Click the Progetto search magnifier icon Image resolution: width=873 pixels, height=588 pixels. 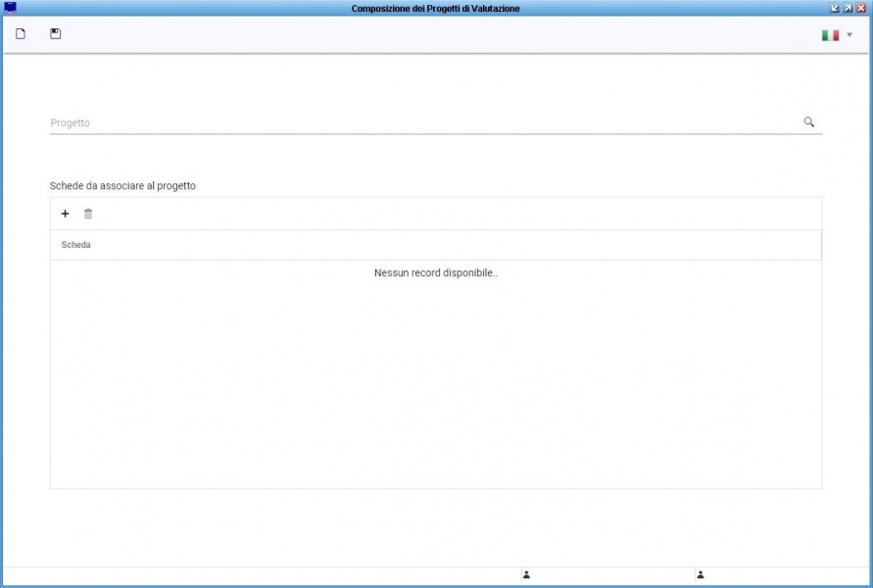(x=809, y=122)
